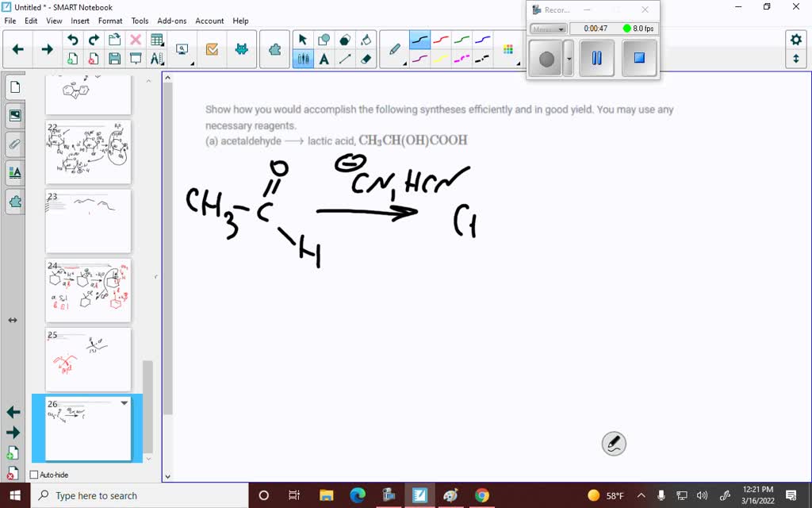Activate the Eraser tool
Image resolution: width=812 pixels, height=508 pixels.
367,59
